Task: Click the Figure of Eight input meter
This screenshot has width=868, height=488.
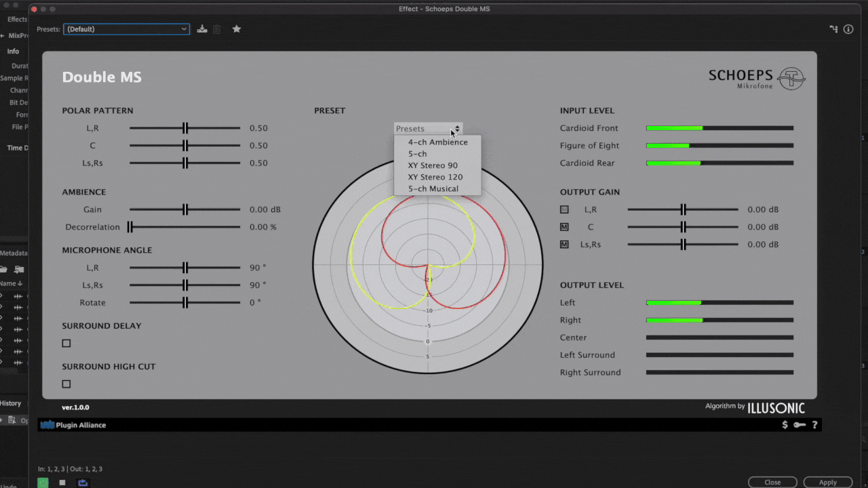Action: pos(719,146)
